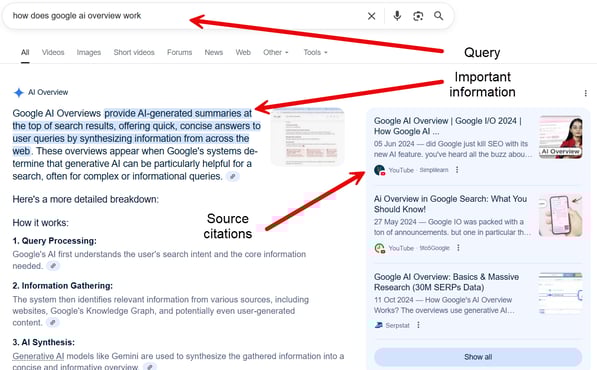Select the All results tab
The image size is (597, 370).
(x=25, y=52)
